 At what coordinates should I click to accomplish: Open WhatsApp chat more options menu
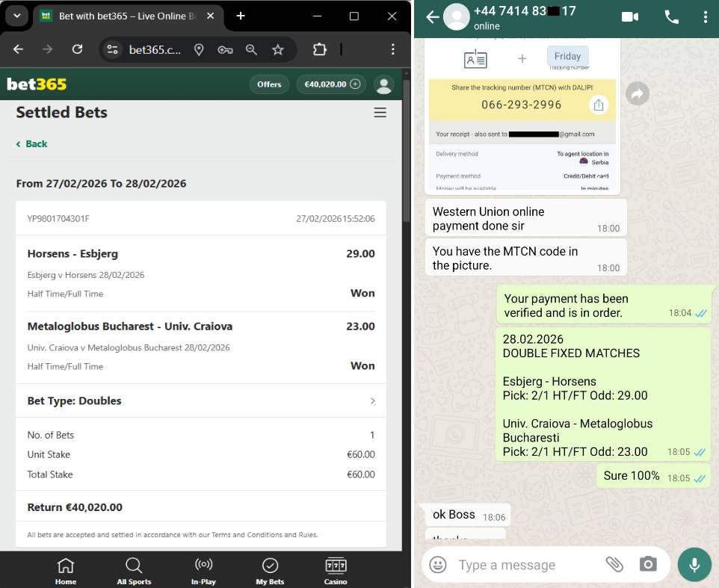(x=706, y=17)
